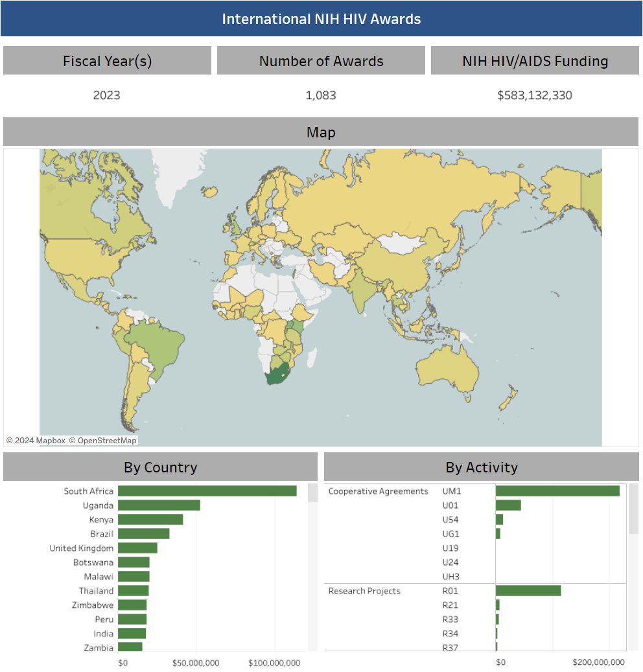643x672 pixels.
Task: Click the Number of Awards header
Action: tap(321, 60)
